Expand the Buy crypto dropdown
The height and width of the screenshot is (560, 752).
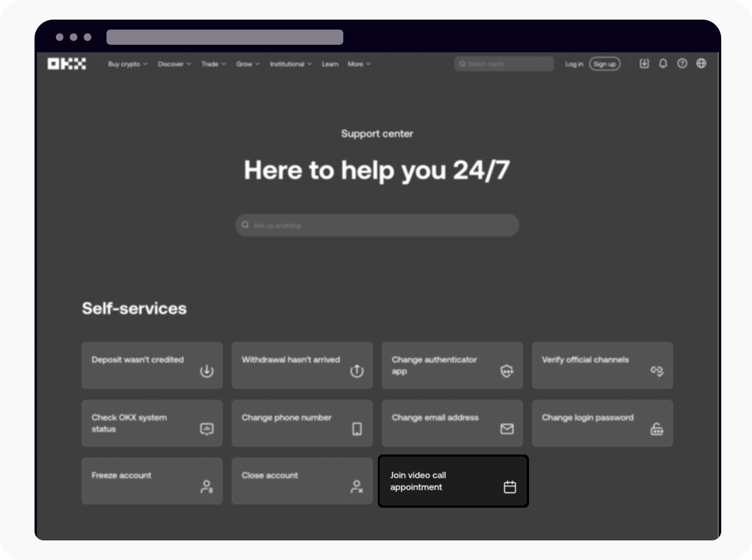click(127, 64)
